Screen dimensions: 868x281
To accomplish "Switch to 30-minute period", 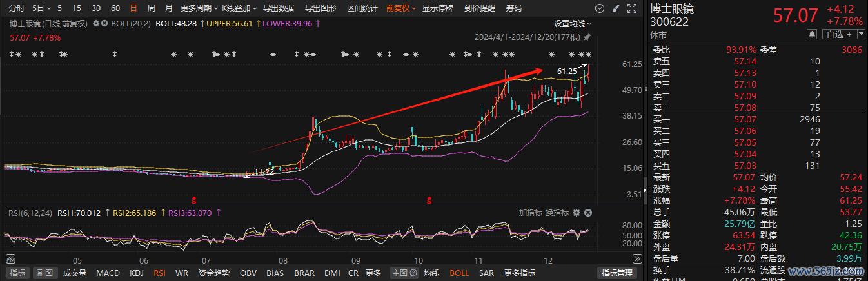I will click(x=96, y=8).
